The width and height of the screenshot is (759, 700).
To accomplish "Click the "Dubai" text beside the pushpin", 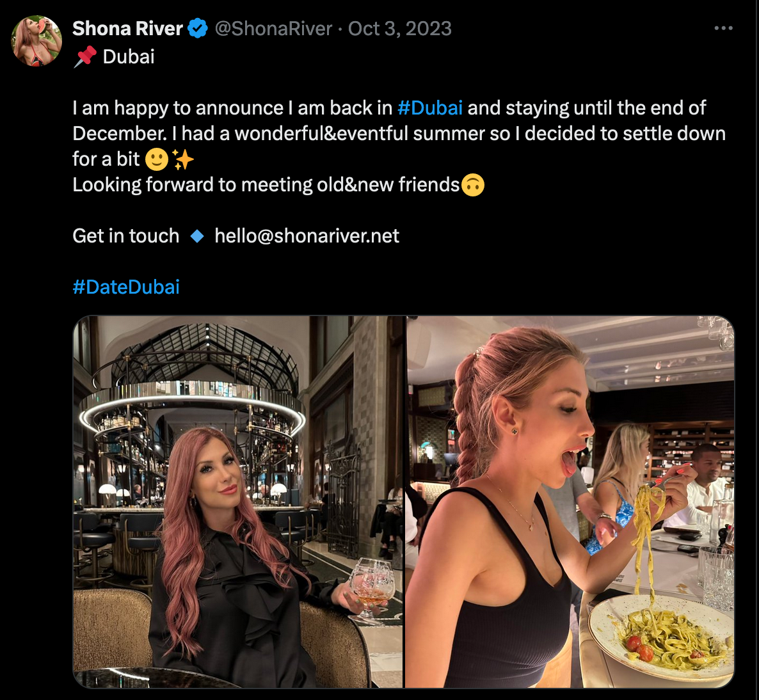I will [x=129, y=57].
